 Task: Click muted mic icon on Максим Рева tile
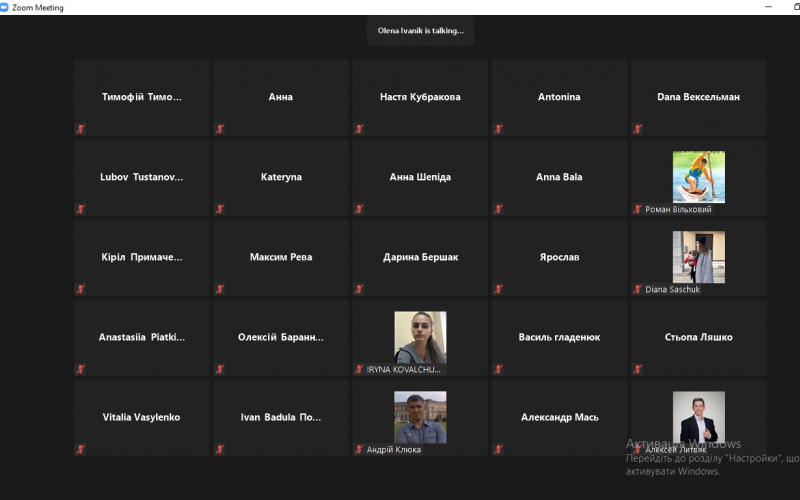(220, 289)
